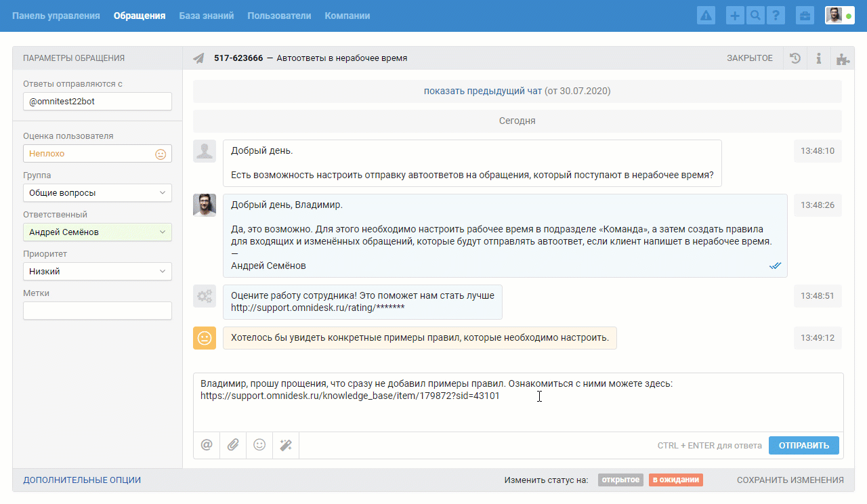Image resolution: width=867 pixels, height=504 pixels.
Task: Click the orange smiley rating icon
Action: point(205,338)
